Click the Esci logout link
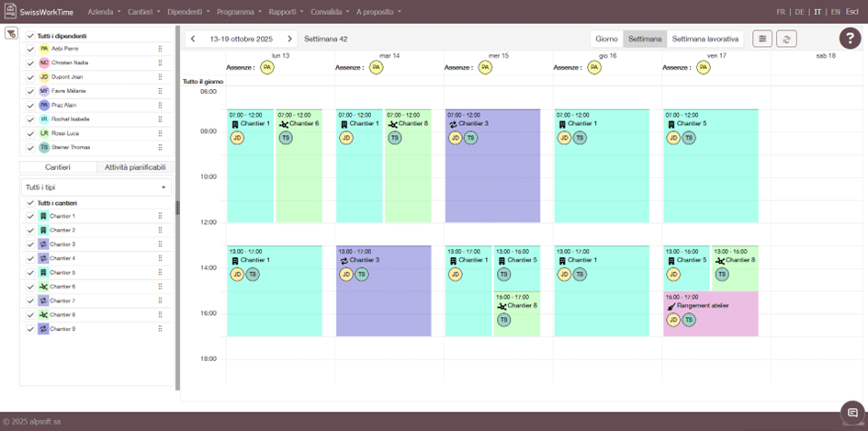The height and width of the screenshot is (431, 868). 851,12
